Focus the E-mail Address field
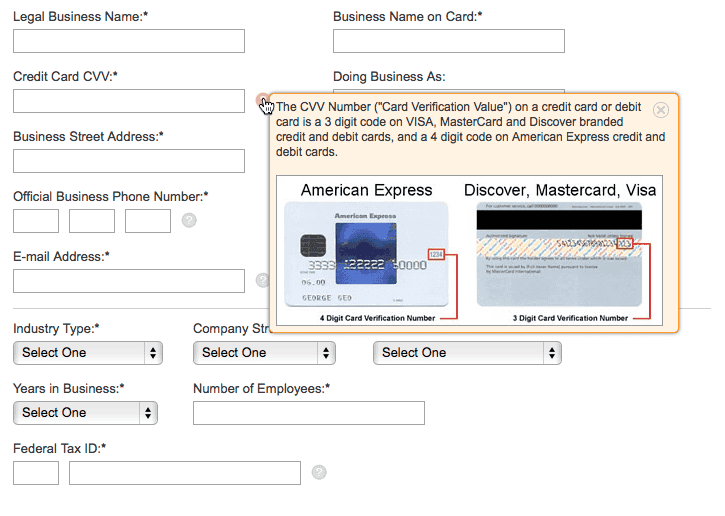This screenshot has width=725, height=516. tap(129, 281)
